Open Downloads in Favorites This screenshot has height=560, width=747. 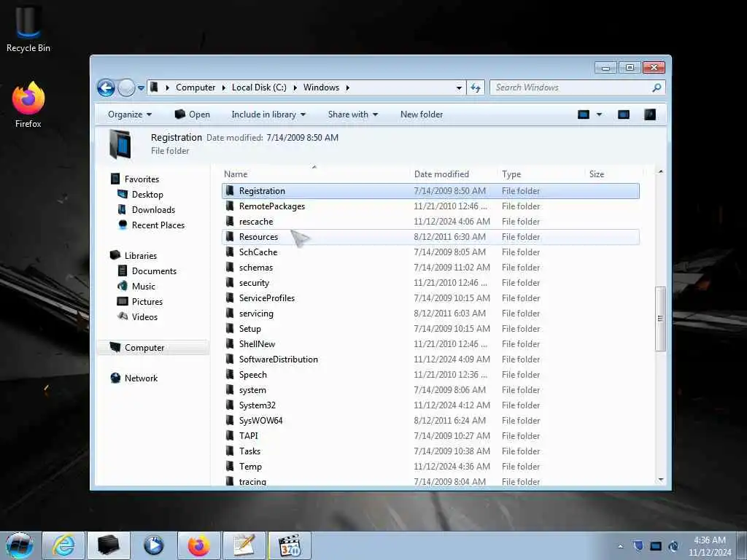click(x=153, y=209)
